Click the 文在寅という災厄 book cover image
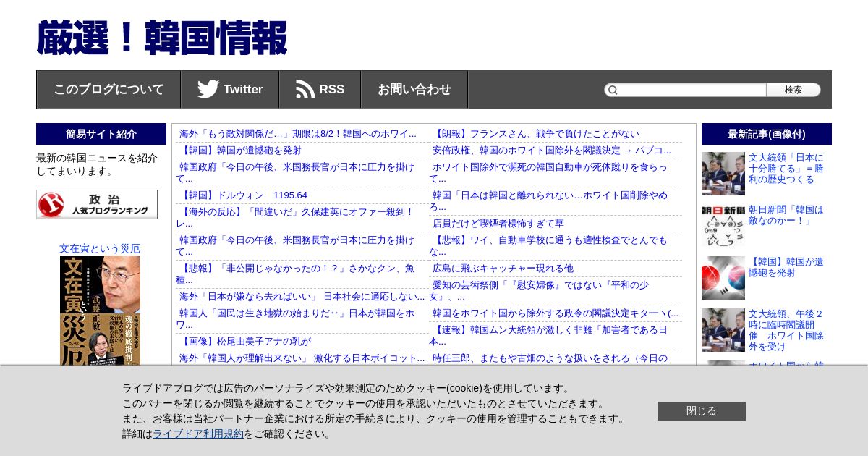This screenshot has height=456, width=868. tap(100, 310)
